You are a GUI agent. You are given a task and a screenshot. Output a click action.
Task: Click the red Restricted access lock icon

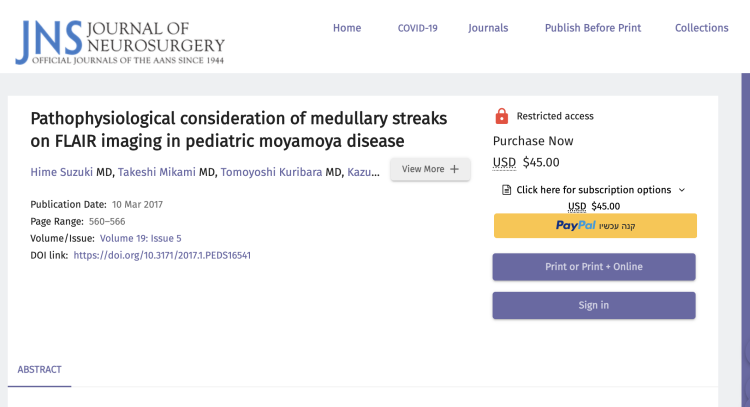coord(502,116)
